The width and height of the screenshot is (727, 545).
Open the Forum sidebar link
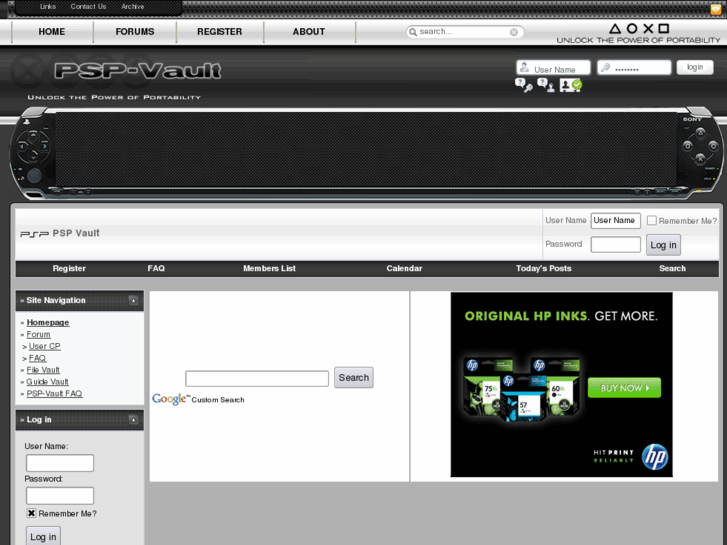[x=38, y=334]
